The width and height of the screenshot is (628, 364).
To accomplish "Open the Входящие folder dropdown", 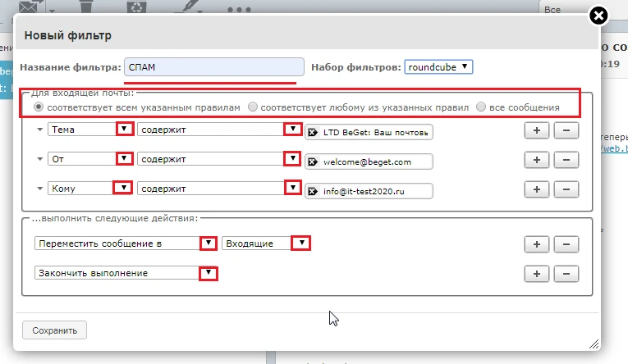I will [x=302, y=243].
